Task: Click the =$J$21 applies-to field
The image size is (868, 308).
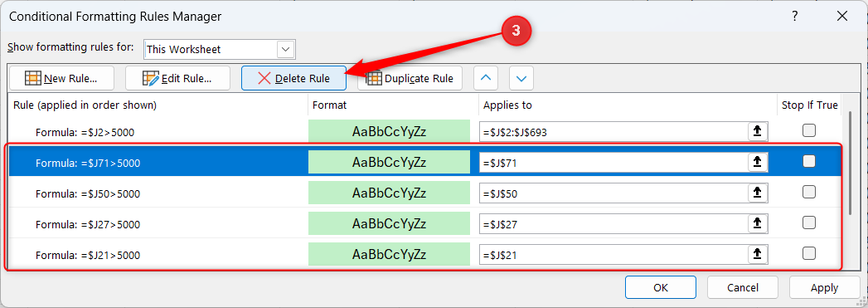Action: click(613, 255)
